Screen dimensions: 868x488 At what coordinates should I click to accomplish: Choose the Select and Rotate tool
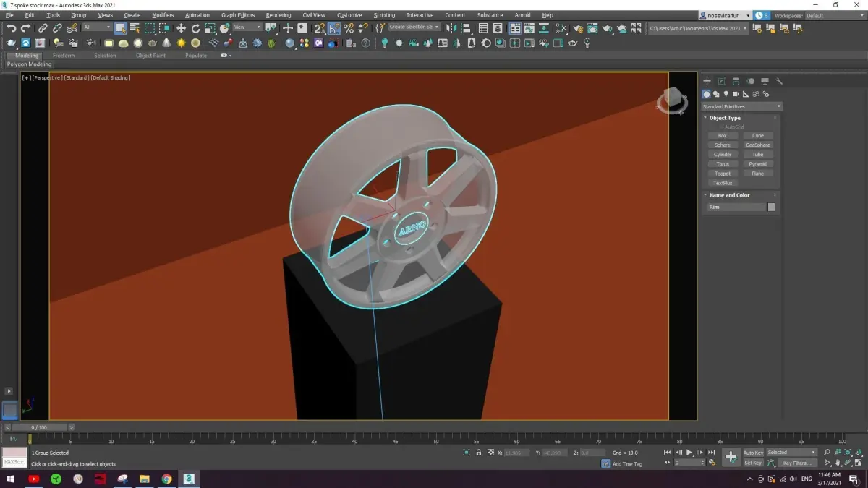pyautogui.click(x=195, y=27)
